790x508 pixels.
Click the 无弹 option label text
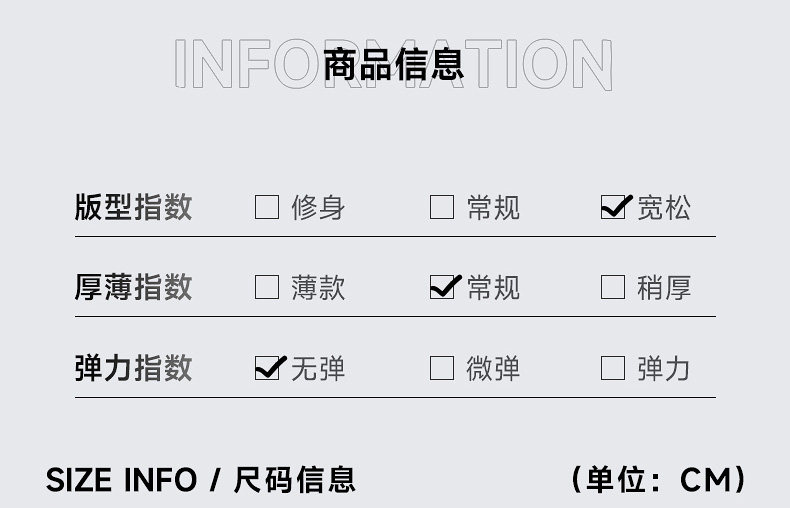point(318,368)
